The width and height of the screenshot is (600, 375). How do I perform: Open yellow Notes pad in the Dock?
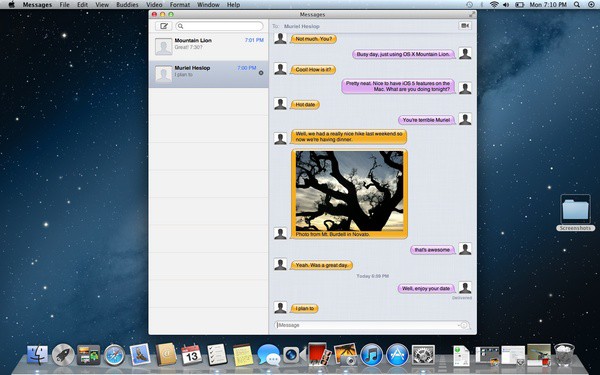(x=243, y=355)
